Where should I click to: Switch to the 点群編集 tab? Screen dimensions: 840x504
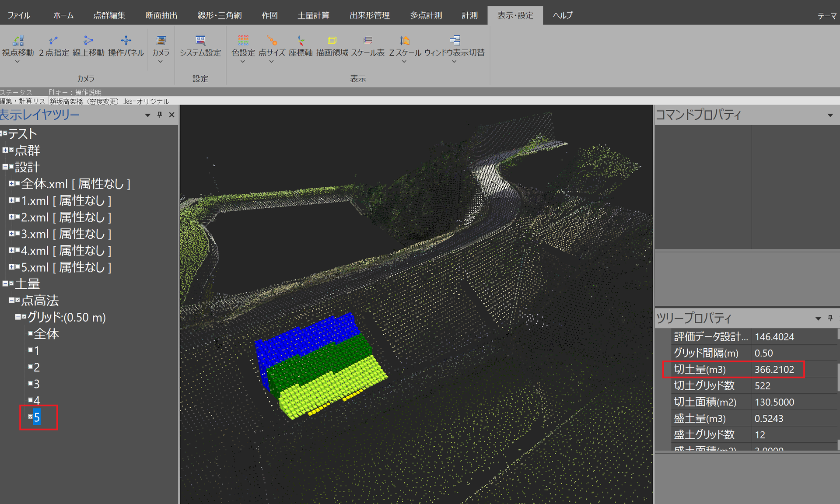coord(109,15)
